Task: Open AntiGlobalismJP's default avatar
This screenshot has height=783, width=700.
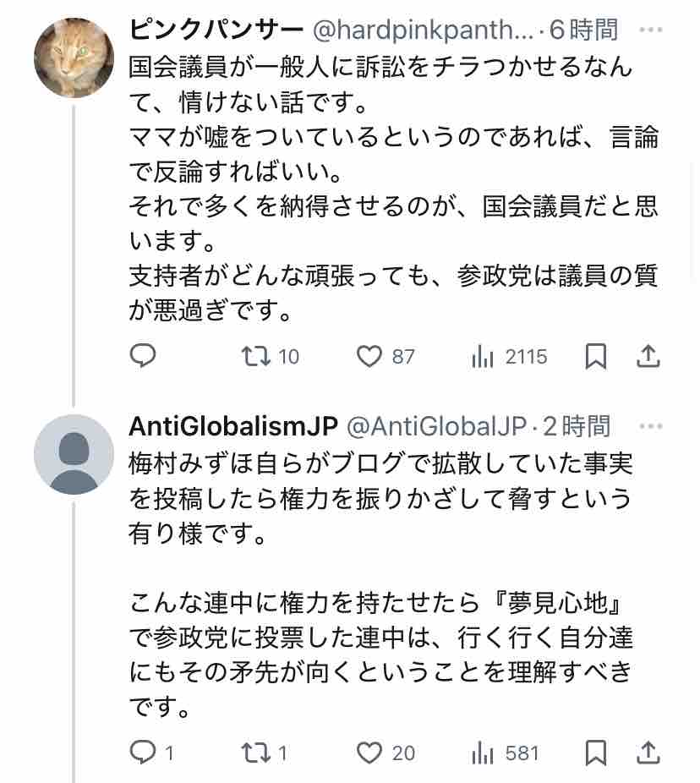Action: point(74,454)
